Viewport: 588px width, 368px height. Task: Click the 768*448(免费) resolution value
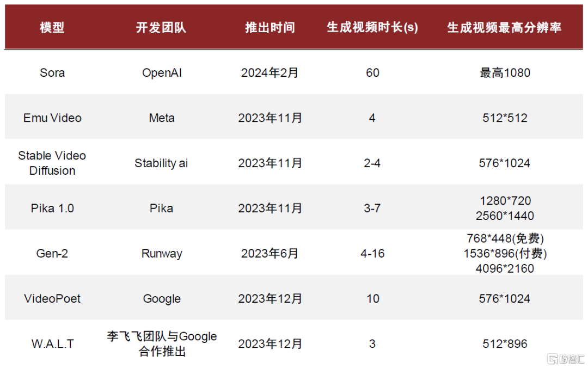[x=505, y=238]
